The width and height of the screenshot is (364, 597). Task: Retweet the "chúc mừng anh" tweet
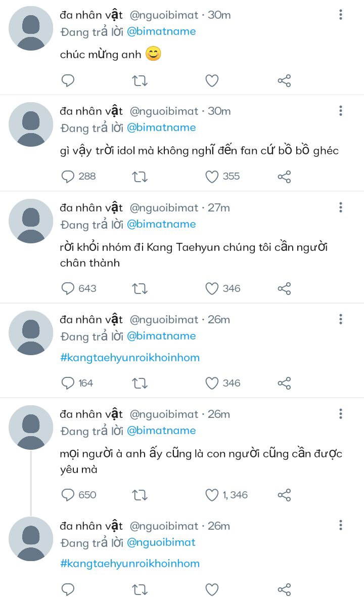point(140,80)
